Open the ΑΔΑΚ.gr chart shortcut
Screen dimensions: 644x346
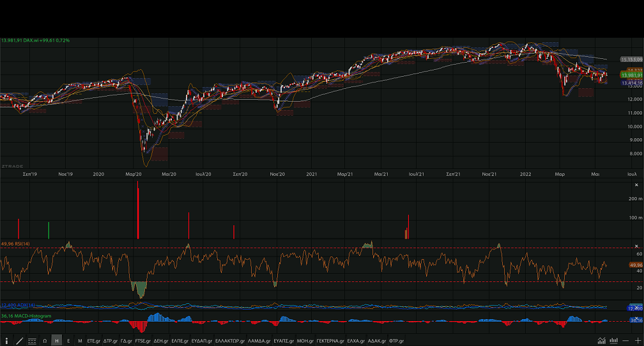(x=377, y=341)
